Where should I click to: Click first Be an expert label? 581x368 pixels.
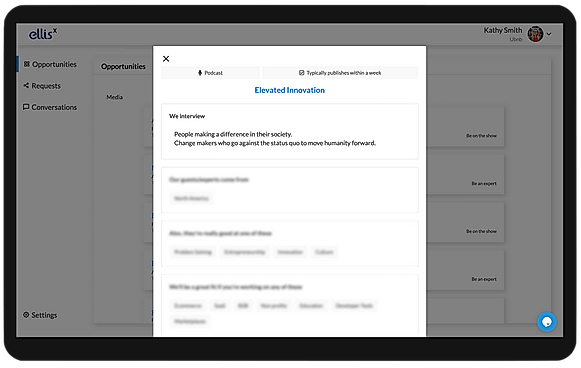click(x=484, y=183)
